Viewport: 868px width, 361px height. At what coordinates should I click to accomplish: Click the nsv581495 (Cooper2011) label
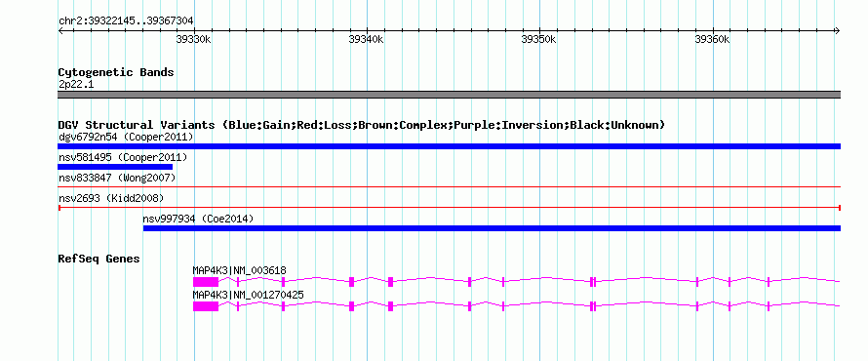point(123,158)
